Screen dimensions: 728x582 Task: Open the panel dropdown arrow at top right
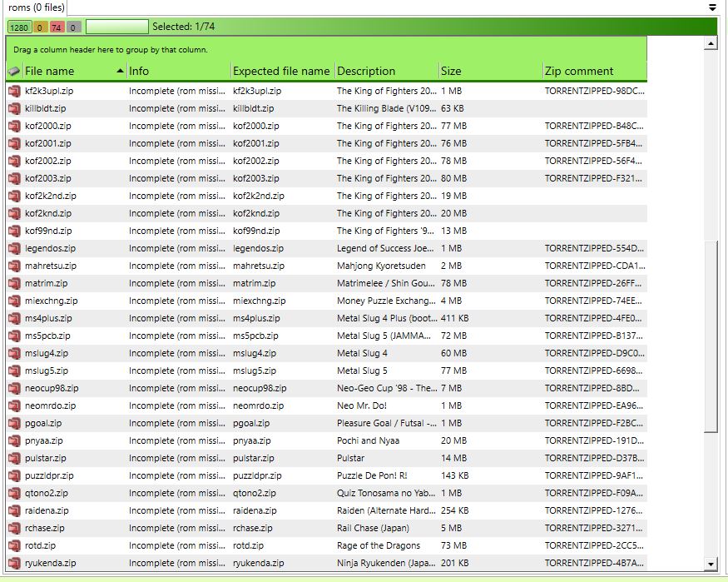coord(713,7)
